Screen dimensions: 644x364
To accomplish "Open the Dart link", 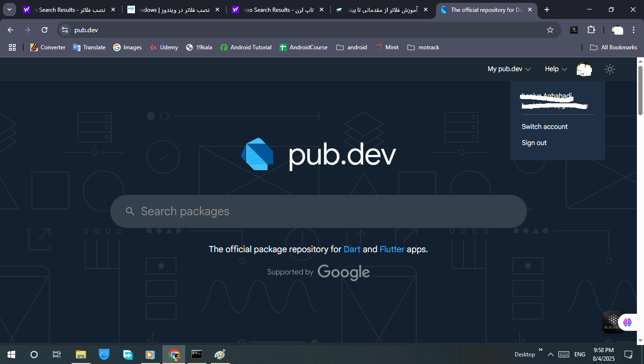I will (352, 249).
